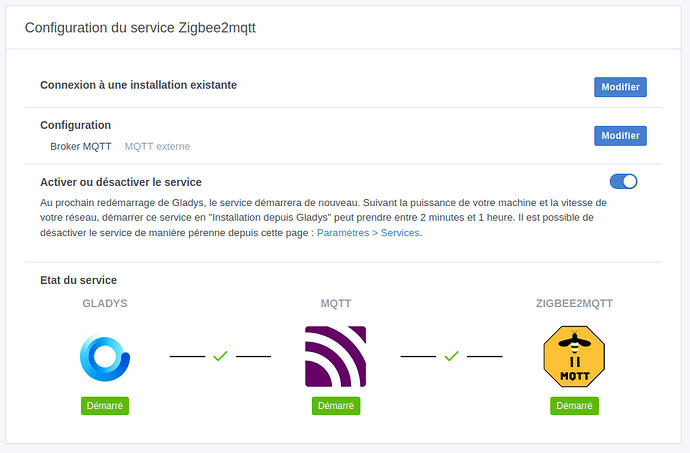Click the Gladys blue circle logo
Screen dimensions: 690x453
coord(105,356)
